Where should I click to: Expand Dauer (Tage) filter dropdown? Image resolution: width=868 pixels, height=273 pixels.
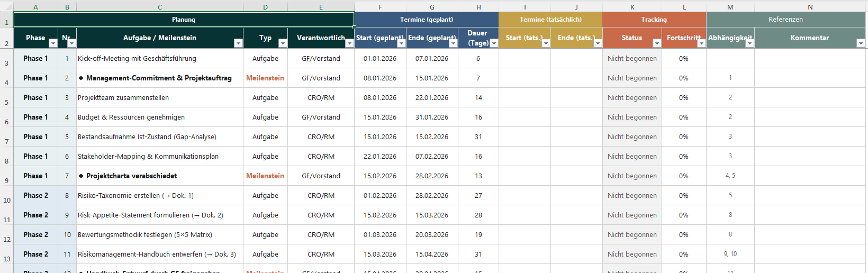(x=494, y=43)
